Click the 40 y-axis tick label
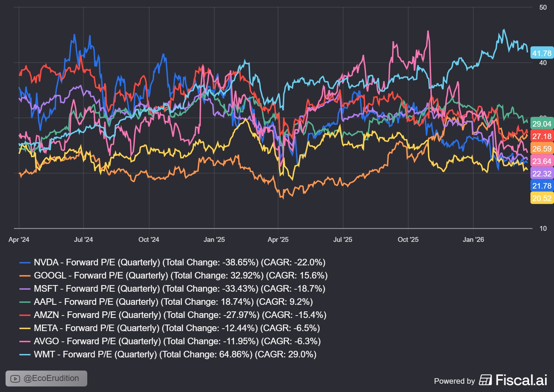Viewport: 554px width, 392px height. pyautogui.click(x=543, y=63)
